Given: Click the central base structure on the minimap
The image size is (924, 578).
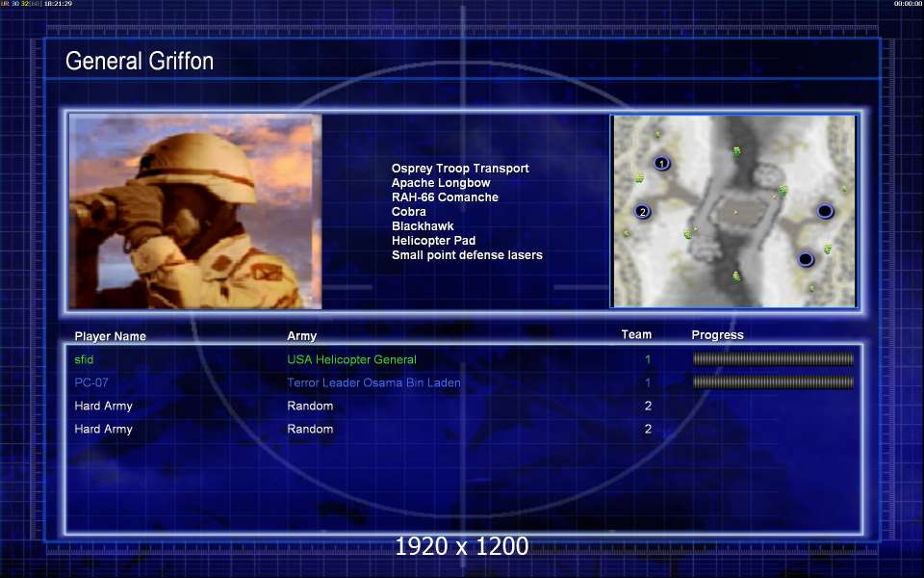Looking at the screenshot, I should [x=736, y=212].
